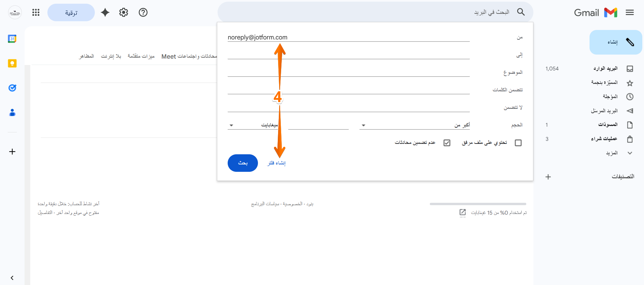Viewport: 644px width, 285px height.
Task: Open the 'ميزات متقدّمة' settings tab
Action: pyautogui.click(x=141, y=56)
